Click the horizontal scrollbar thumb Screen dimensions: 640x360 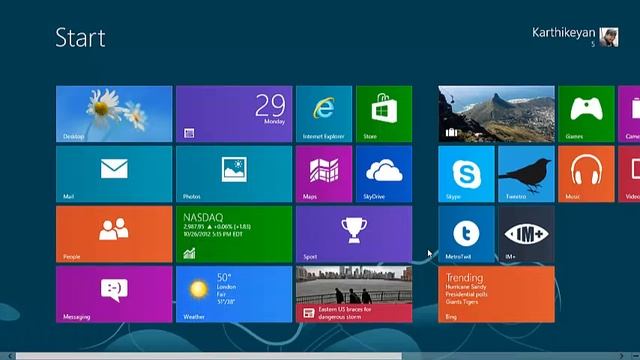click(209, 356)
